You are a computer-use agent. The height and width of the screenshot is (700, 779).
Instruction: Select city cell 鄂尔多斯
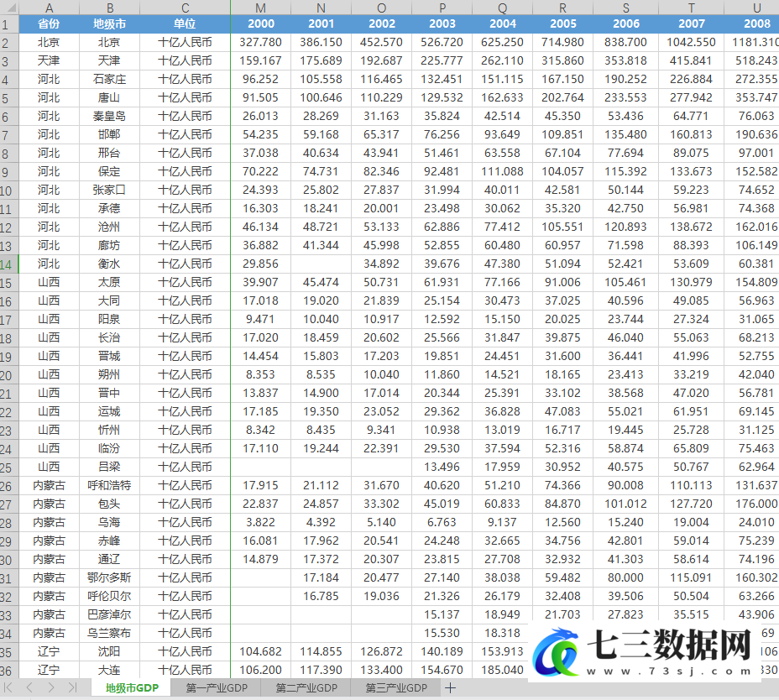[110, 577]
